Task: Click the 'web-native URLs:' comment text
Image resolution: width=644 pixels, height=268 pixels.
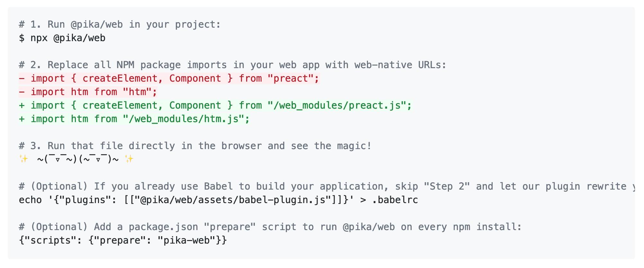Action: coord(400,65)
